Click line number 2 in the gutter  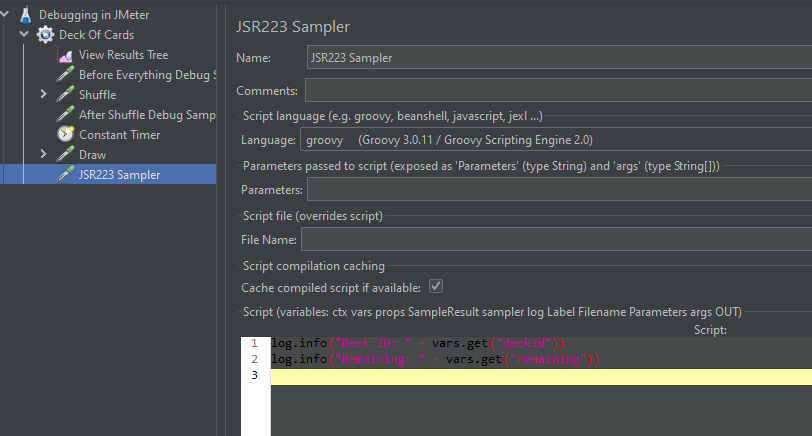click(254, 359)
